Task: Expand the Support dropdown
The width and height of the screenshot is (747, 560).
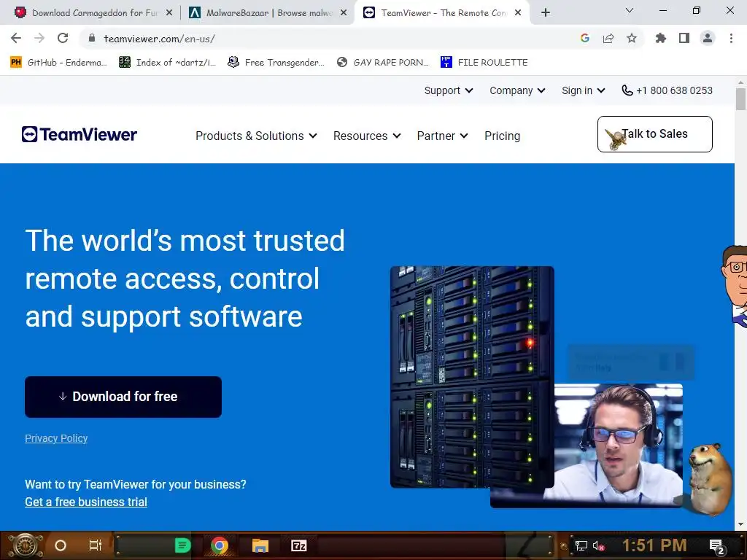Action: click(449, 90)
